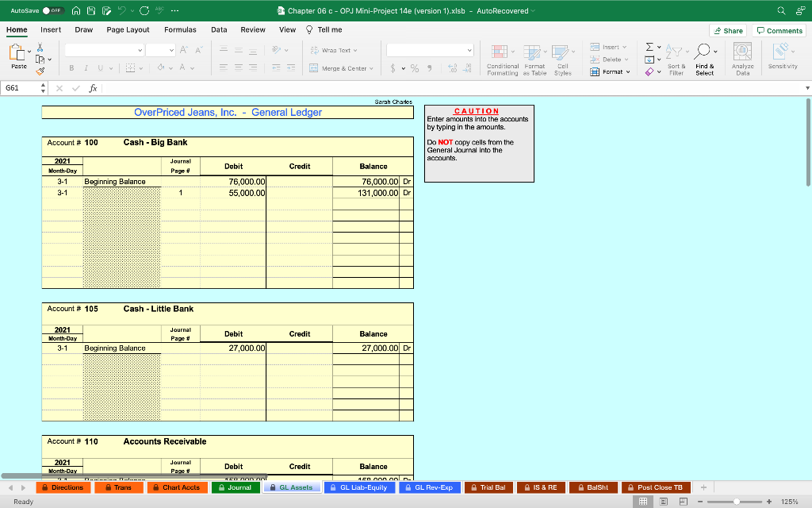The width and height of the screenshot is (812, 508).
Task: Switch to the Journal sheet tab
Action: tap(235, 487)
